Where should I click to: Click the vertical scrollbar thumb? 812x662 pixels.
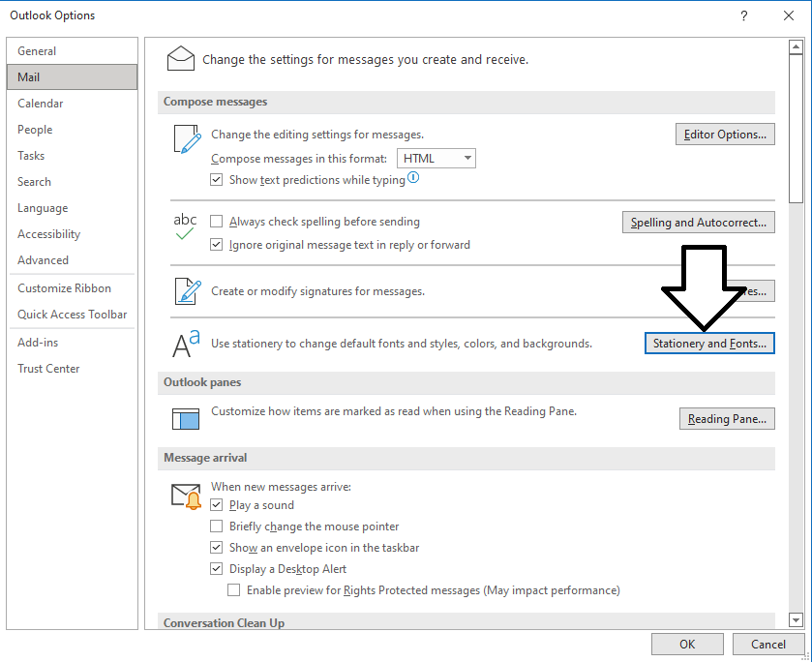coord(796,129)
